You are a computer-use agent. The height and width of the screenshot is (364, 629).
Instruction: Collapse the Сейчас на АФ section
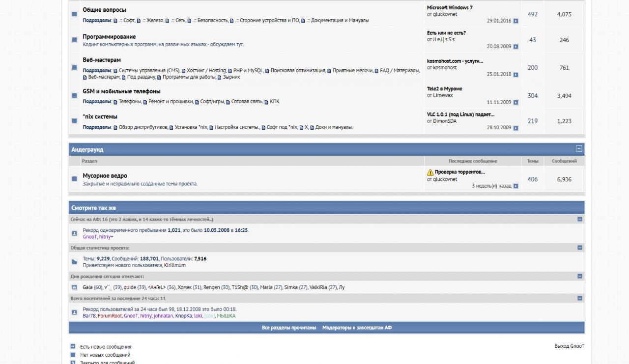click(x=579, y=219)
